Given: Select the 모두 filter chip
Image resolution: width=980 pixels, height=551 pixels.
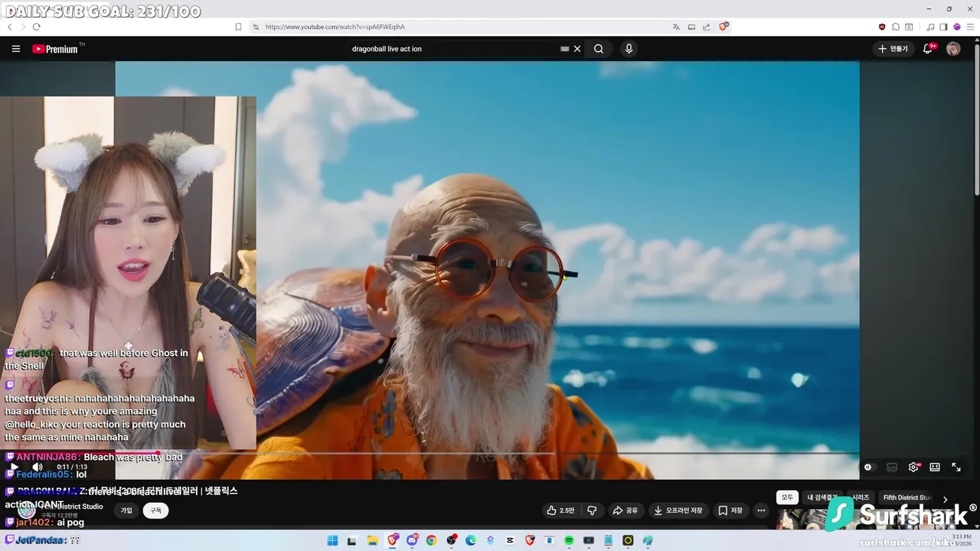Looking at the screenshot, I should tap(787, 497).
